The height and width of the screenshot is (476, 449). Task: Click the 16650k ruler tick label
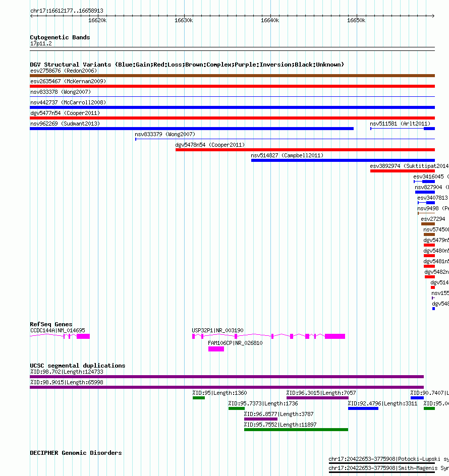(356, 20)
